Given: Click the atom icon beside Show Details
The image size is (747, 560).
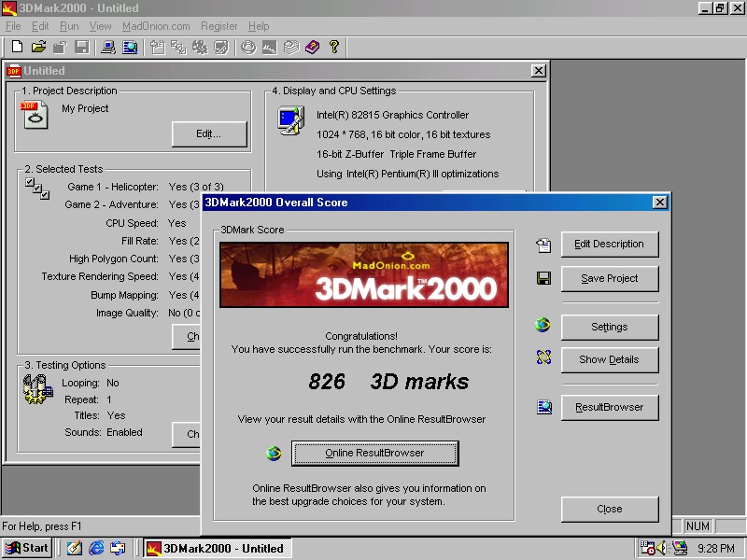Looking at the screenshot, I should 543,357.
